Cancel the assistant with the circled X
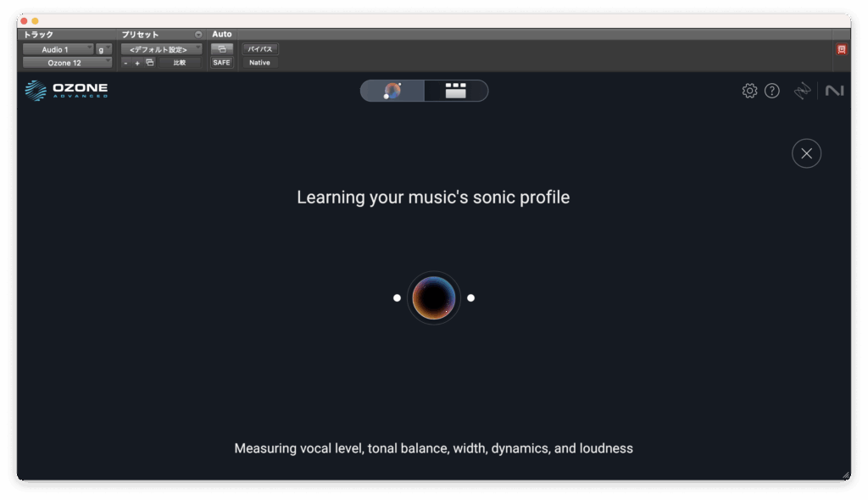The height and width of the screenshot is (500, 868). click(806, 153)
